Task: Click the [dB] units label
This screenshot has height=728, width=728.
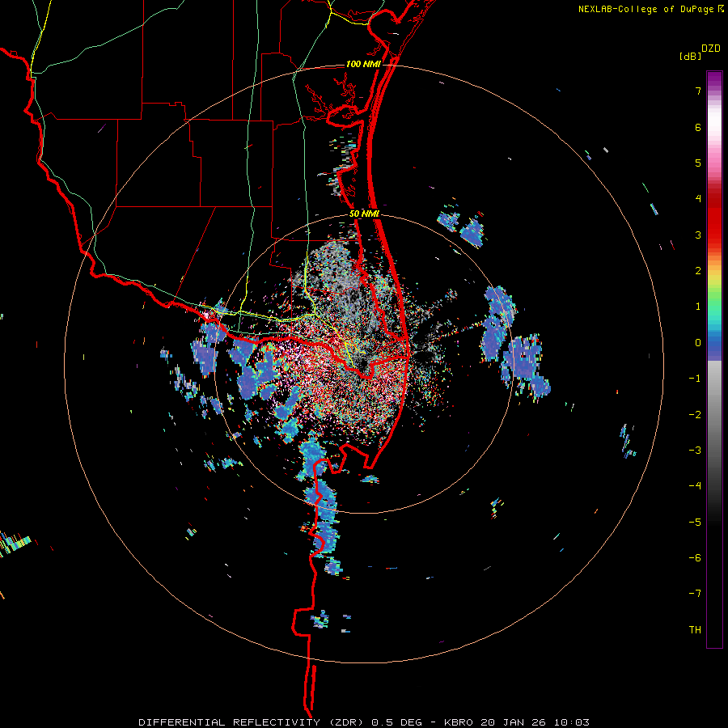Action: 691,56
